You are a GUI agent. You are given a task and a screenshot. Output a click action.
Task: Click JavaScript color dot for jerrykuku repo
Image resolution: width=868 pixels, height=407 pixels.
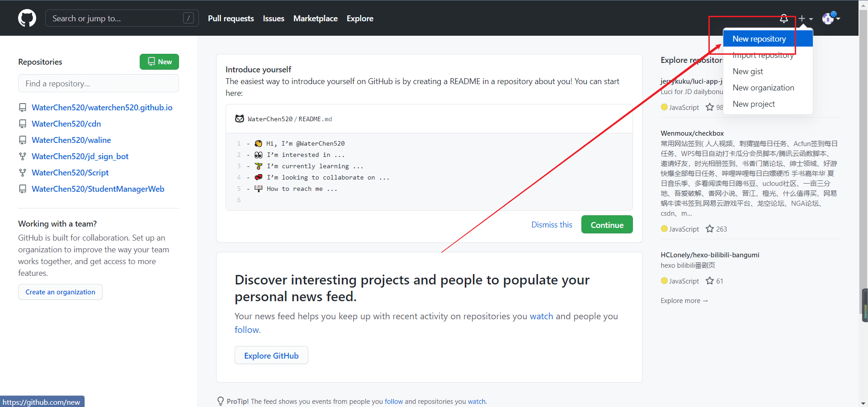click(x=664, y=107)
